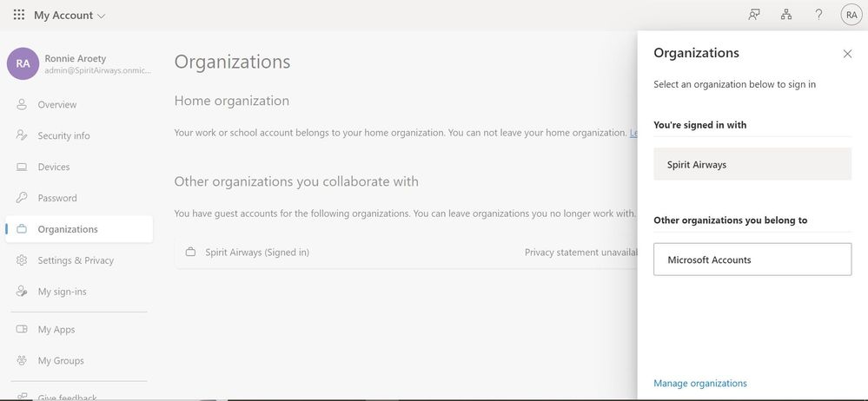Click the Devices laptop icon

(x=22, y=167)
